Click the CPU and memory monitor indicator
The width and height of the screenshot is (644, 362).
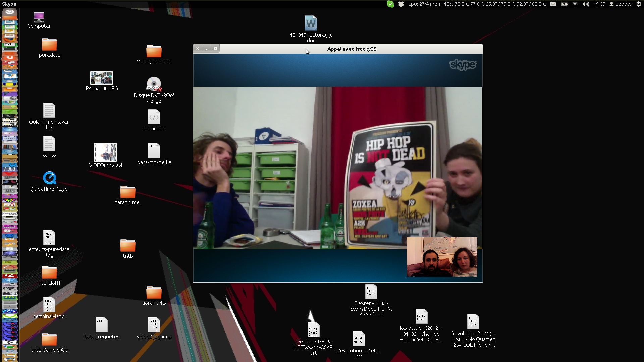477,4
